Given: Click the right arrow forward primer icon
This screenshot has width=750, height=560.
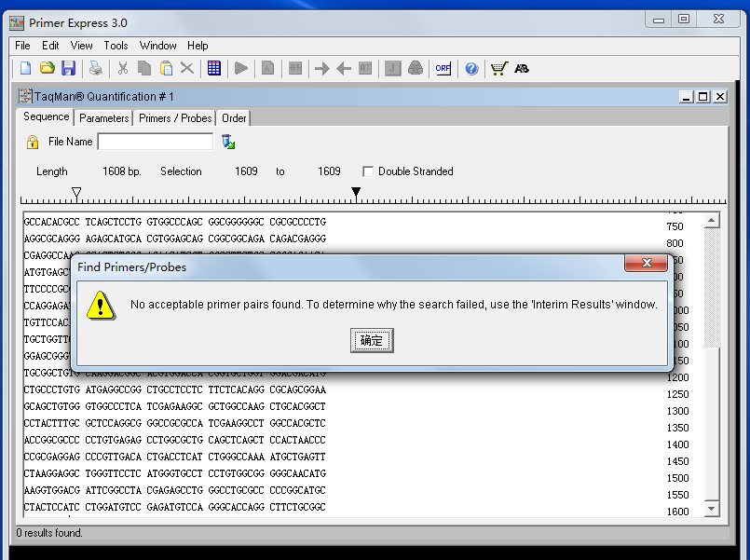Looking at the screenshot, I should pyautogui.click(x=322, y=68).
